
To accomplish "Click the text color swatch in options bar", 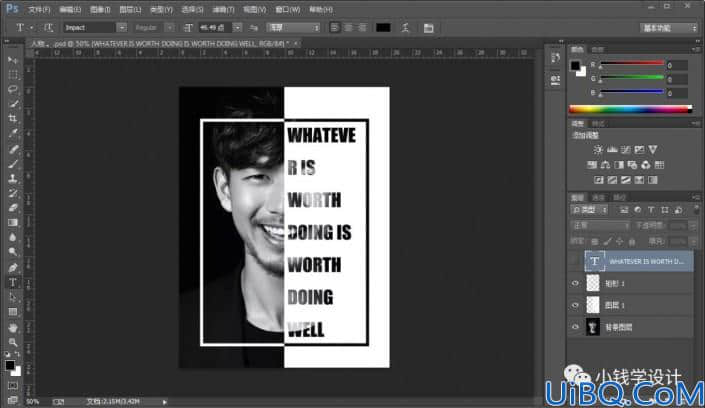I will [x=383, y=28].
